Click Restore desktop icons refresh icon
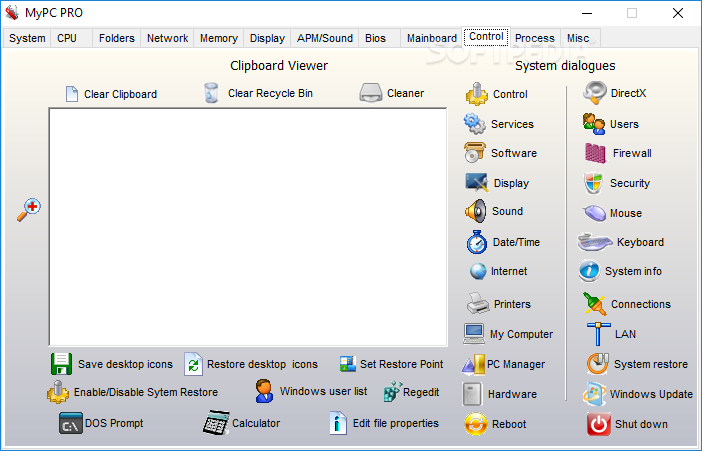The height and width of the screenshot is (451, 702). coord(193,364)
